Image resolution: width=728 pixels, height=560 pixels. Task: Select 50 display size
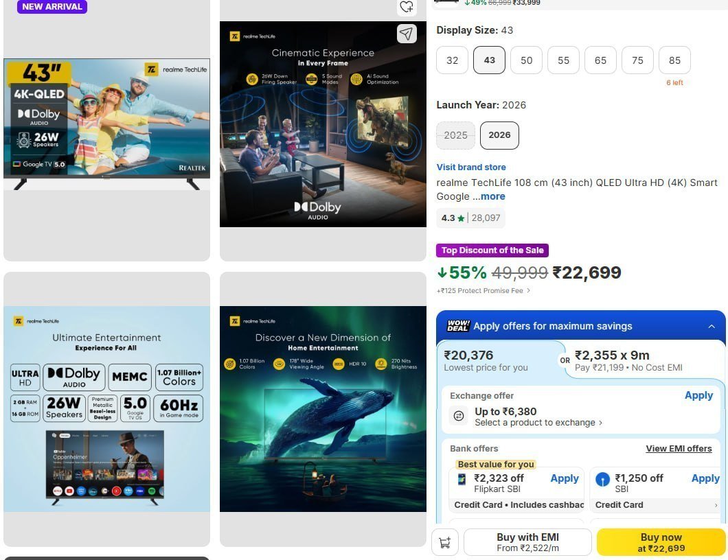pos(527,60)
